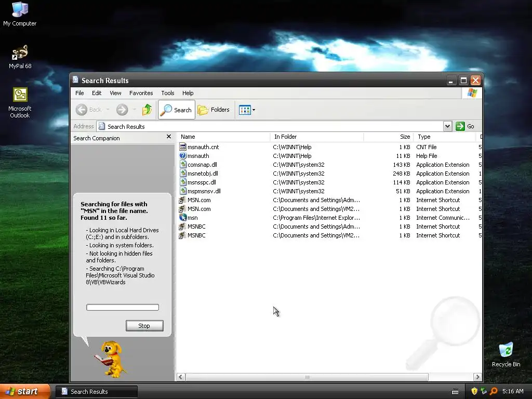Screen dimensions: 532x399
Task: Click the network connection tray icon
Action: pos(484,391)
